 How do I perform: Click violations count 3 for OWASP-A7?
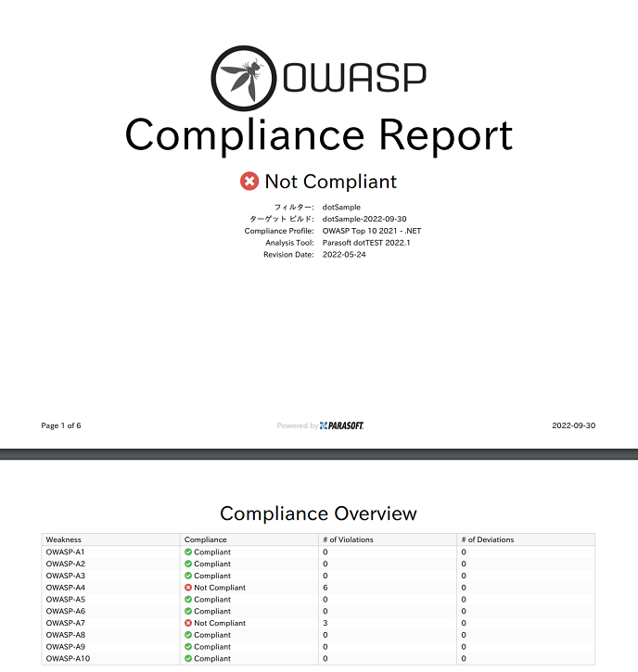325,623
